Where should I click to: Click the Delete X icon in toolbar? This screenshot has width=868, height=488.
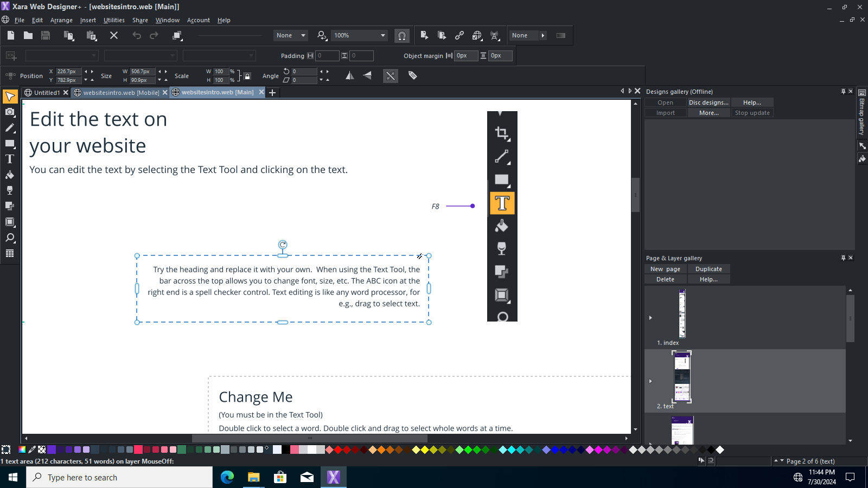pyautogui.click(x=114, y=35)
